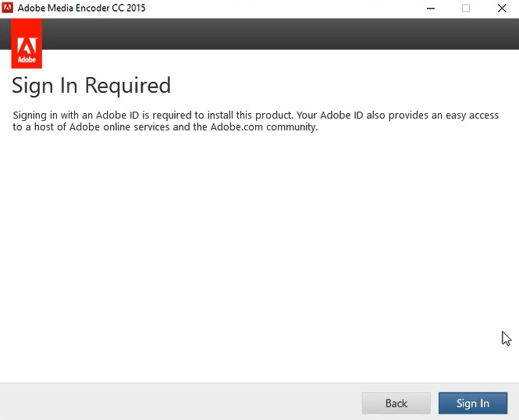Click the grayed-out maximize window button
This screenshot has height=420, width=519.
pyautogui.click(x=466, y=9)
